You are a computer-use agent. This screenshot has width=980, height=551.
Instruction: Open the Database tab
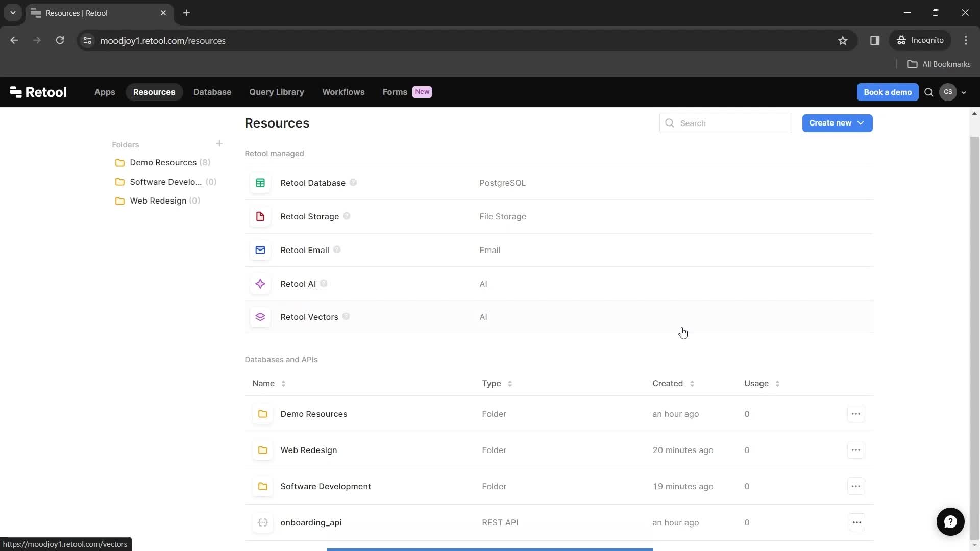(x=212, y=92)
